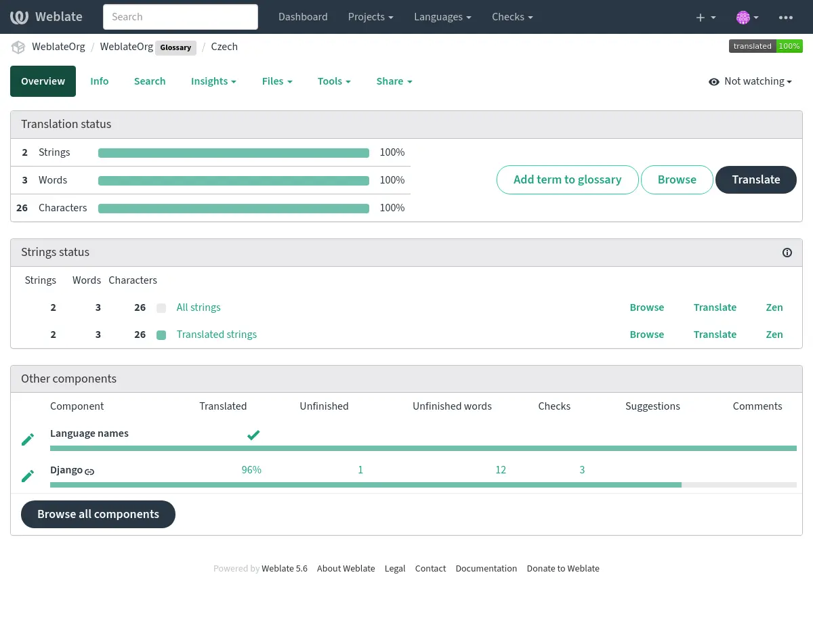This screenshot has height=644, width=813.
Task: Click Django checks count 3
Action: click(582, 470)
